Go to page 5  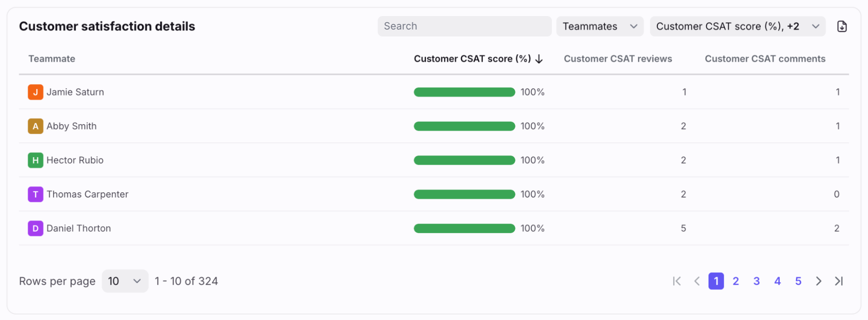798,281
